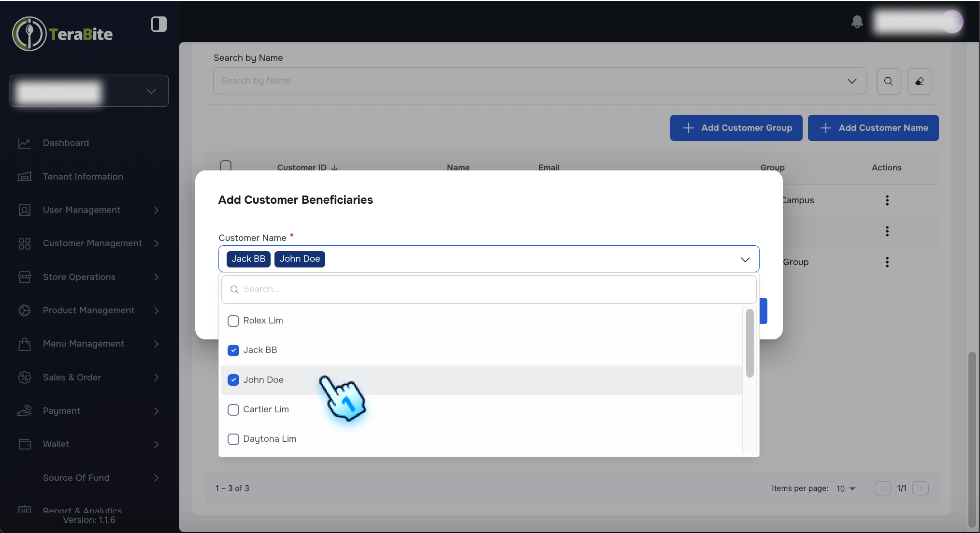Click the clear filter eraser icon

tap(919, 81)
